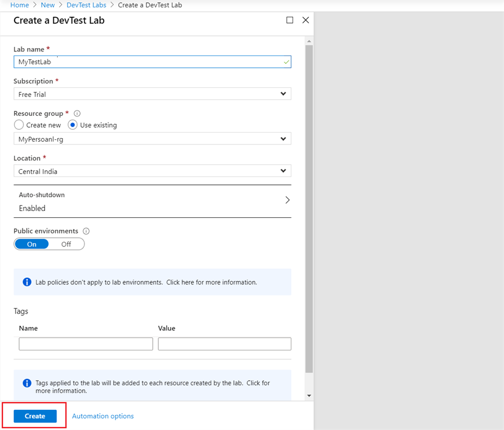Click the info icon in the tags banner

tap(26, 383)
